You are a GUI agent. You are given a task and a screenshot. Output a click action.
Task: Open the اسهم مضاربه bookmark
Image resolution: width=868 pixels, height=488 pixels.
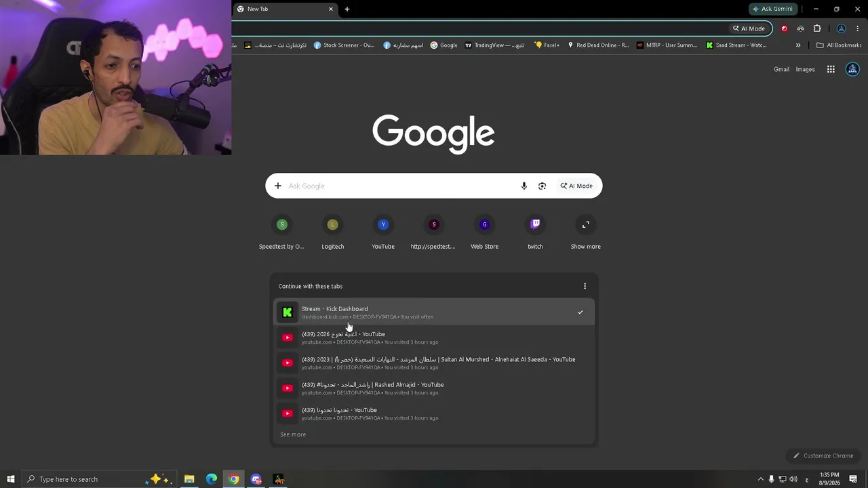pyautogui.click(x=403, y=45)
